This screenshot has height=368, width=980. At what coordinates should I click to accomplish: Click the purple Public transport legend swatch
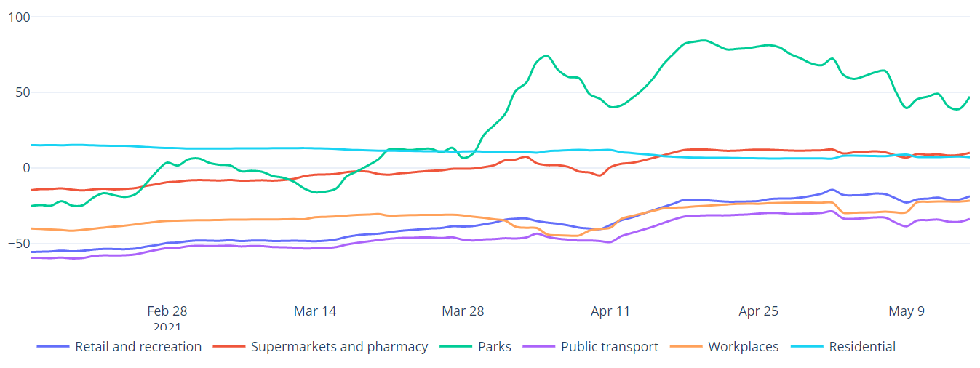click(539, 347)
